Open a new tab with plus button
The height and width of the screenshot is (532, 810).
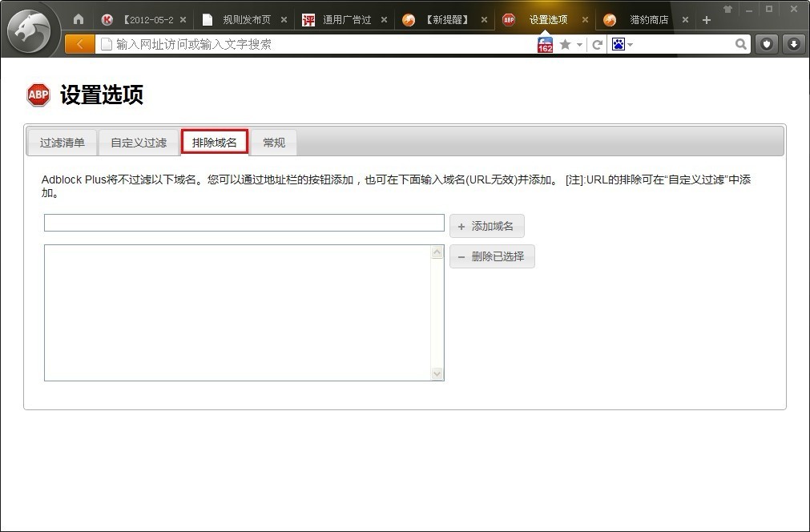point(707,20)
